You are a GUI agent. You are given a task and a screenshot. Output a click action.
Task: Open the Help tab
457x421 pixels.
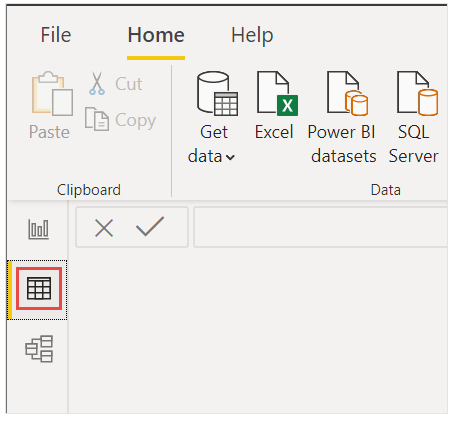(252, 35)
